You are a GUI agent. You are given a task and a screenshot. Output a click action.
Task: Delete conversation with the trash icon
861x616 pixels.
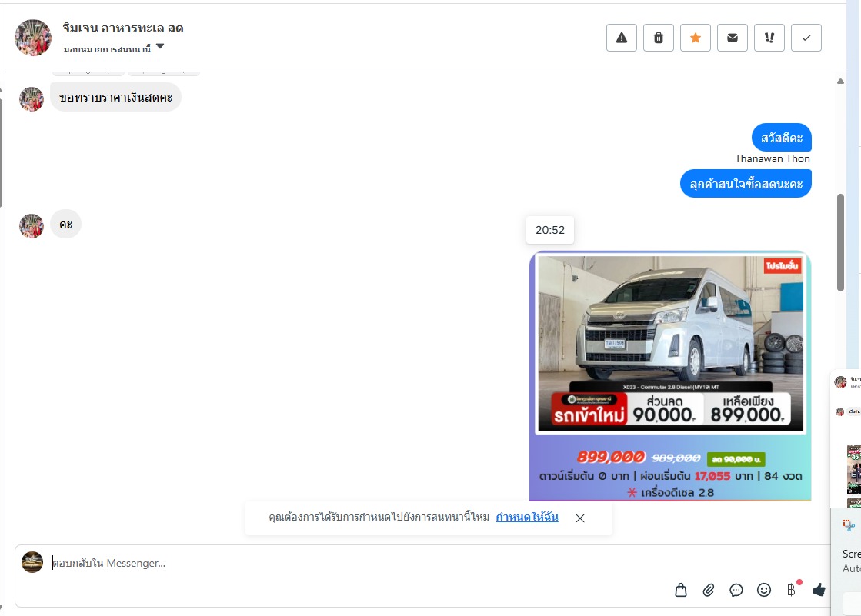659,38
